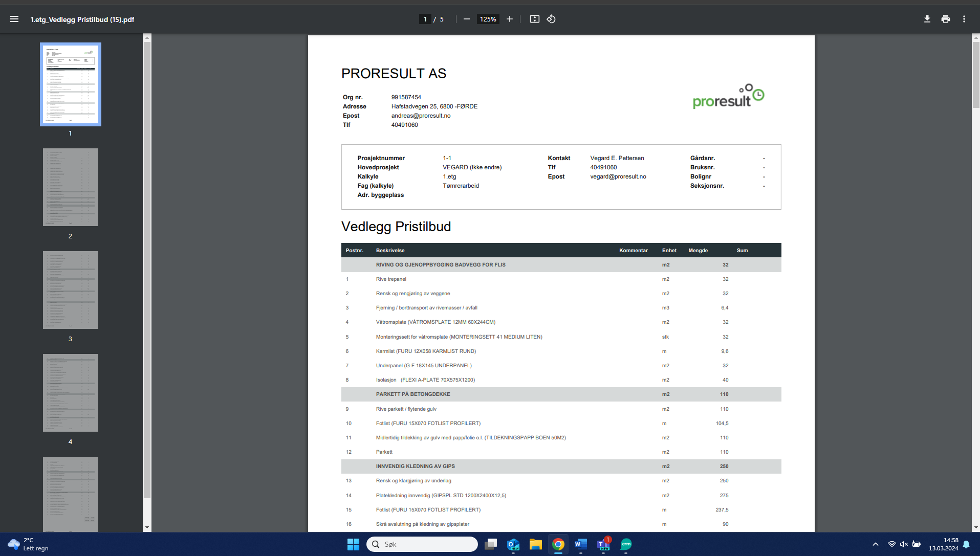Click the Mengde column header
Image resolution: width=980 pixels, height=556 pixels.
pos(698,251)
